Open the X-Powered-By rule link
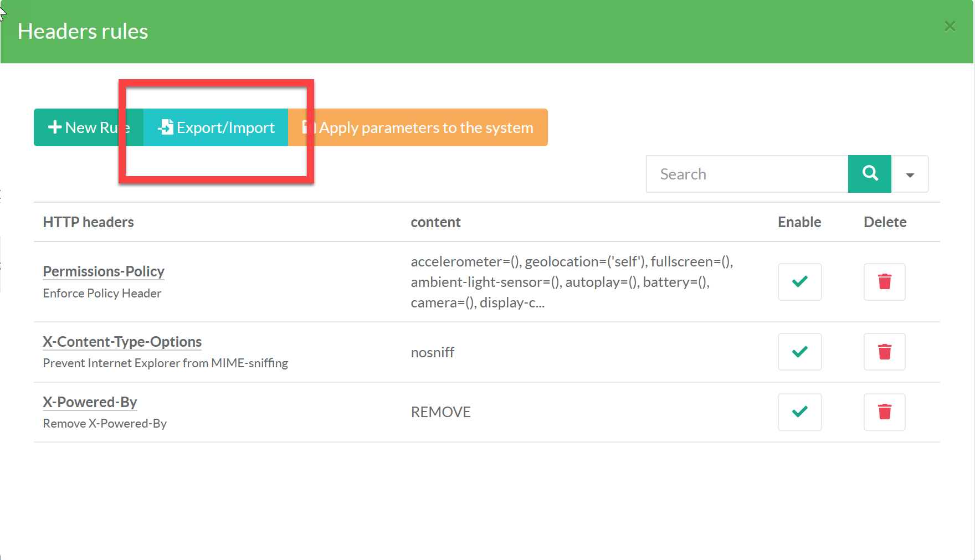Viewport: 975px width, 560px height. [90, 402]
